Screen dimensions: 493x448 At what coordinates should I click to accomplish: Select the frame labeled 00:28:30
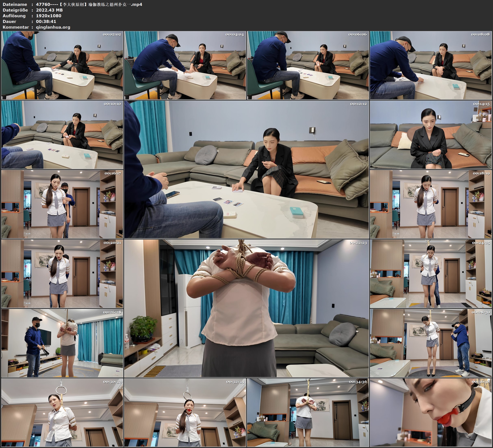point(431,343)
